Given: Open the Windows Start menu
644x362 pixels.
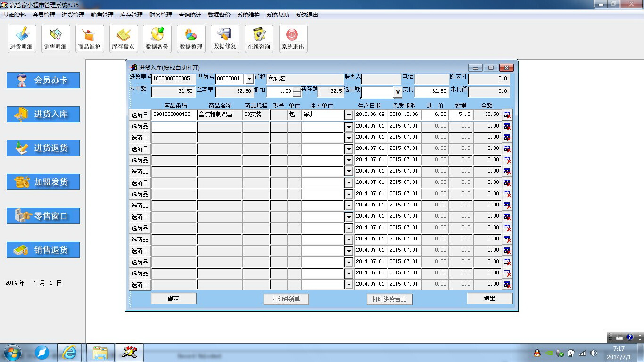Looking at the screenshot, I should point(12,353).
